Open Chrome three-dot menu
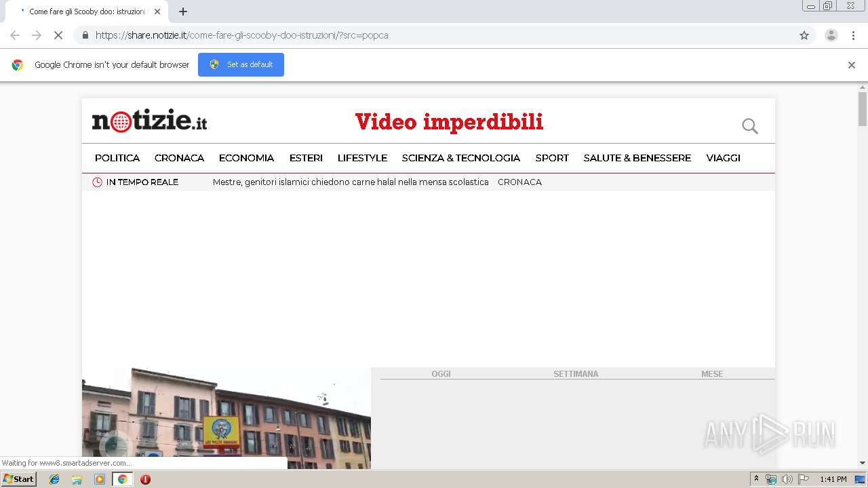Viewport: 868px width, 488px height. (853, 35)
